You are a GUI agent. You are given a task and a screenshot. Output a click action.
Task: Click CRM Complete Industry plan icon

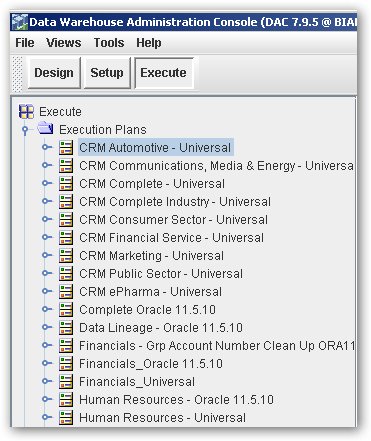tap(66, 201)
